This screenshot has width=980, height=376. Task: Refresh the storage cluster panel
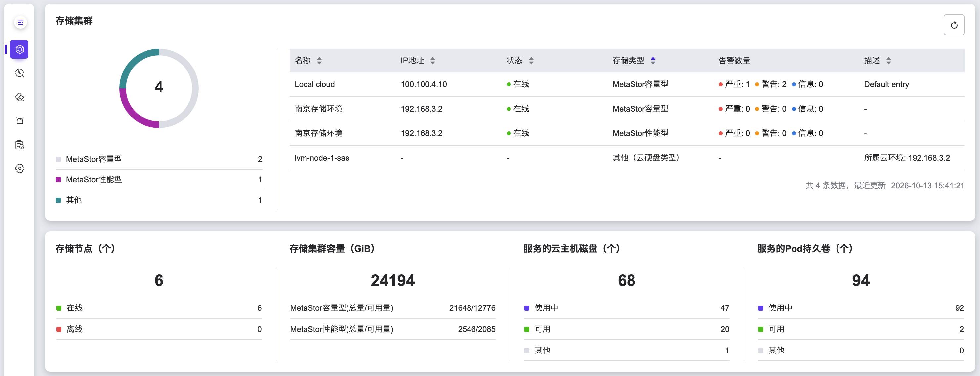[x=954, y=25]
